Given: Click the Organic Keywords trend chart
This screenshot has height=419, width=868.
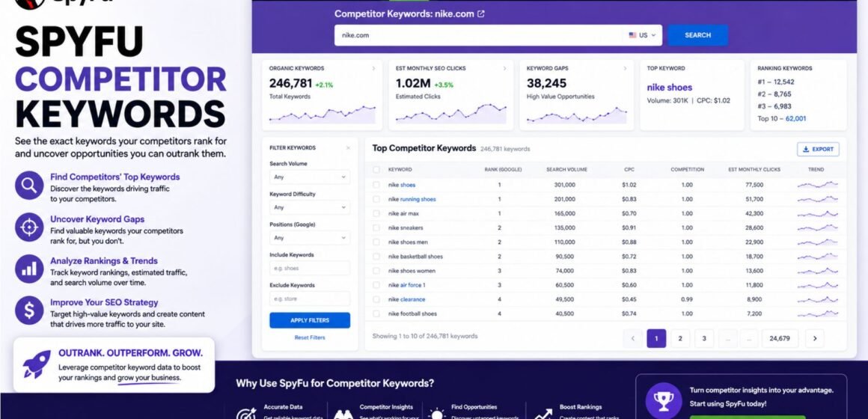Looking at the screenshot, I should (x=323, y=114).
